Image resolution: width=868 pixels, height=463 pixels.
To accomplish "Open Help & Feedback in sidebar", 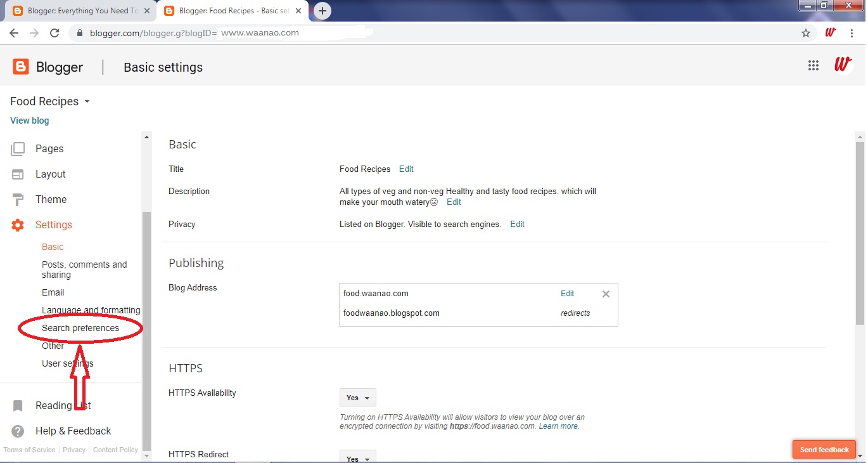I will point(73,431).
